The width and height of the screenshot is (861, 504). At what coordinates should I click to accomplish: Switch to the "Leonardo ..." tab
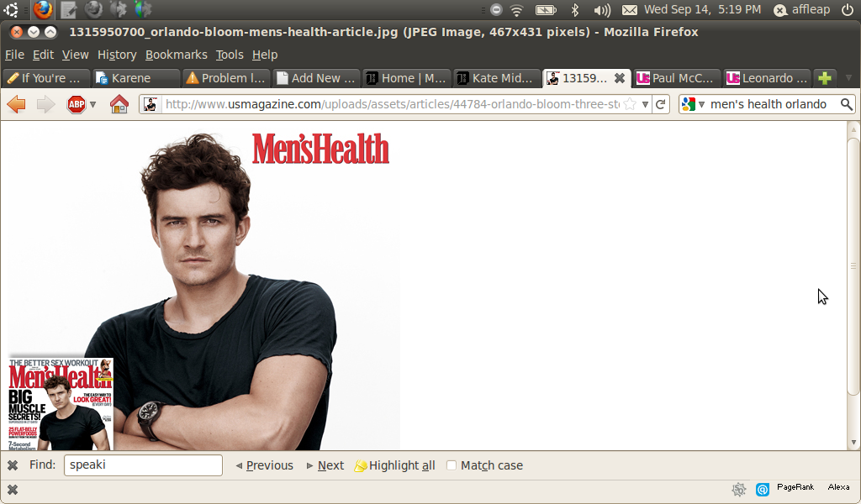click(766, 78)
